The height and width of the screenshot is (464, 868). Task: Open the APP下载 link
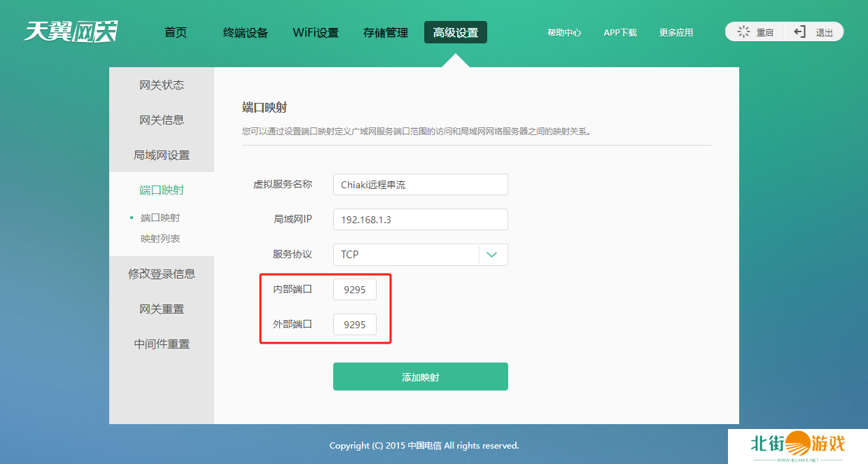[x=620, y=33]
